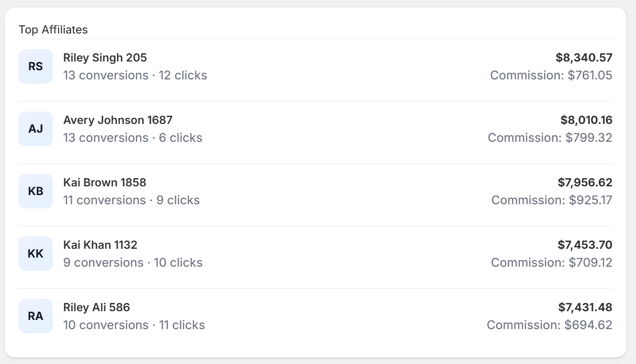Screen dimensions: 636x364
Task: Open Riley Ali 586 affiliate profile
Action: point(97,307)
